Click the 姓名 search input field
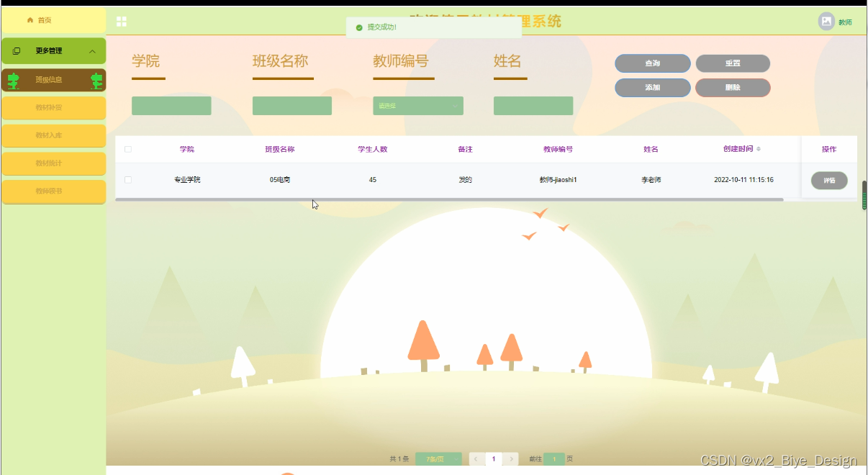 tap(533, 106)
